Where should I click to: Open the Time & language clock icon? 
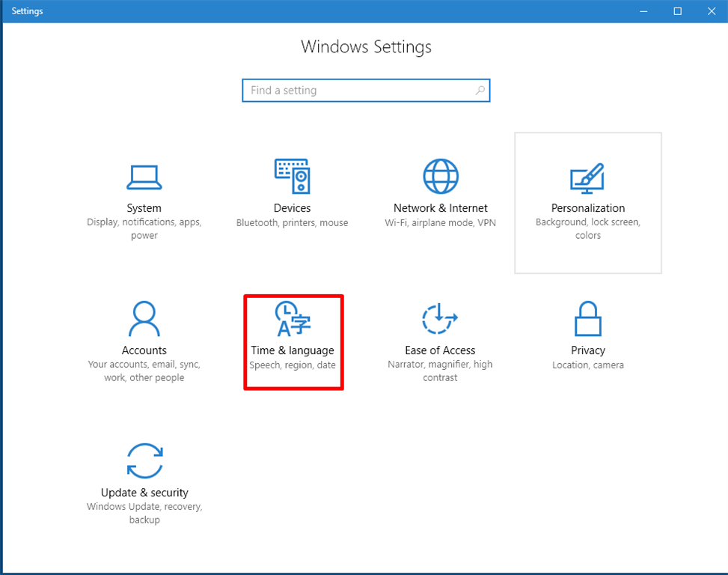point(293,319)
